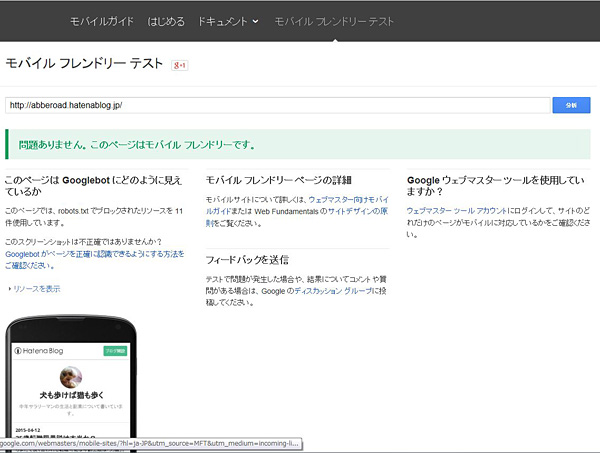Focus the URL input with abberoad.hatenablog.jp

click(277, 105)
